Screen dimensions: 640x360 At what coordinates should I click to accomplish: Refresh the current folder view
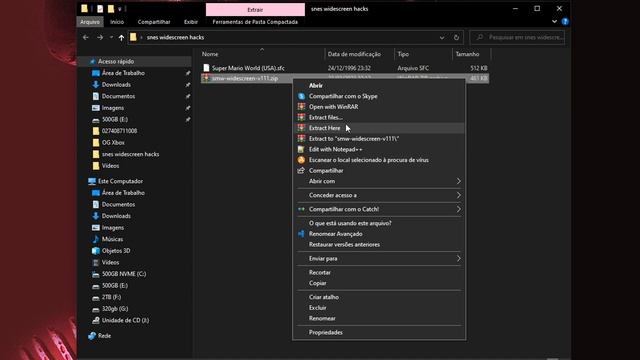(456, 38)
